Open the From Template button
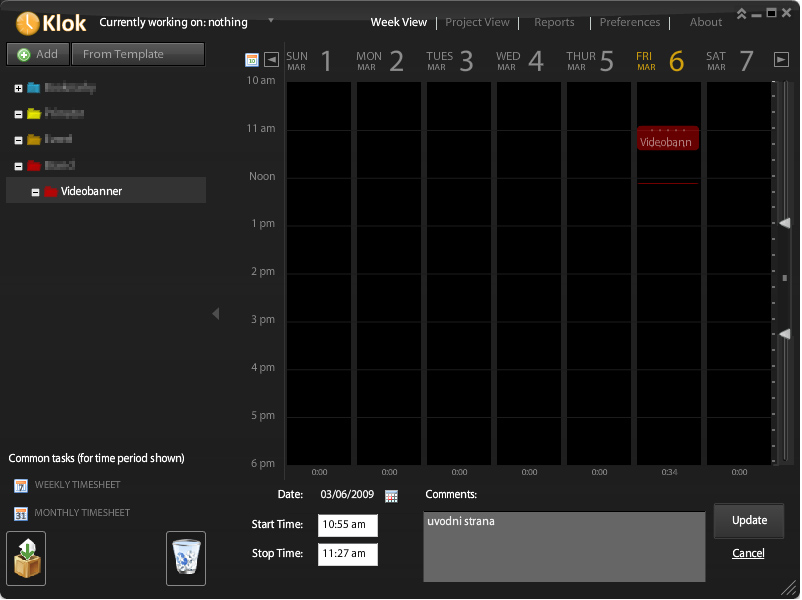 click(138, 54)
